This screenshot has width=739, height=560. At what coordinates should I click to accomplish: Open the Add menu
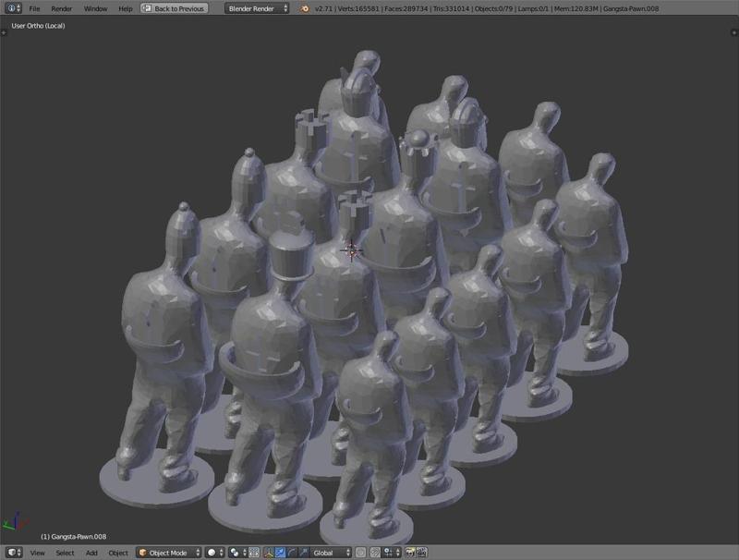(91, 553)
